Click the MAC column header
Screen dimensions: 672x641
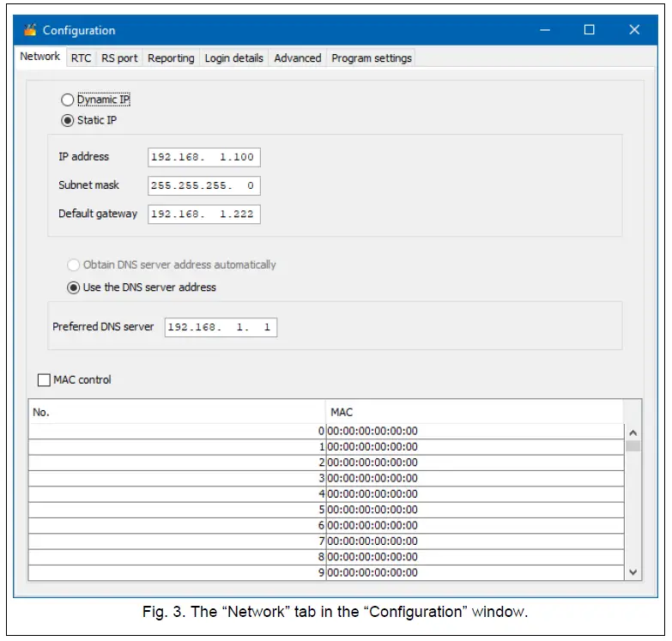click(475, 412)
